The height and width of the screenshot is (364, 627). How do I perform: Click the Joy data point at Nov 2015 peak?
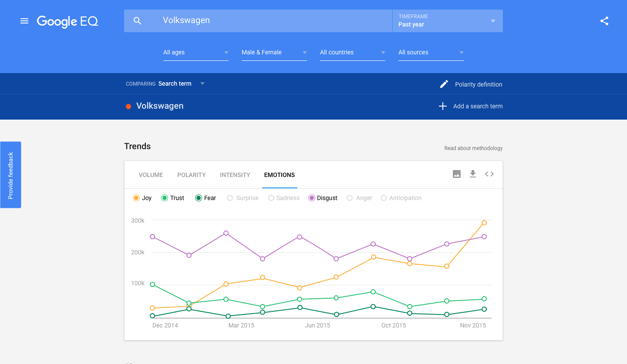click(x=484, y=223)
